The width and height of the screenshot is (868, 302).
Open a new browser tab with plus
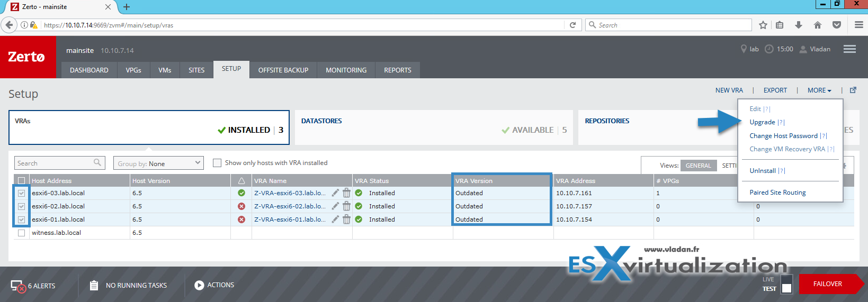[x=126, y=7]
